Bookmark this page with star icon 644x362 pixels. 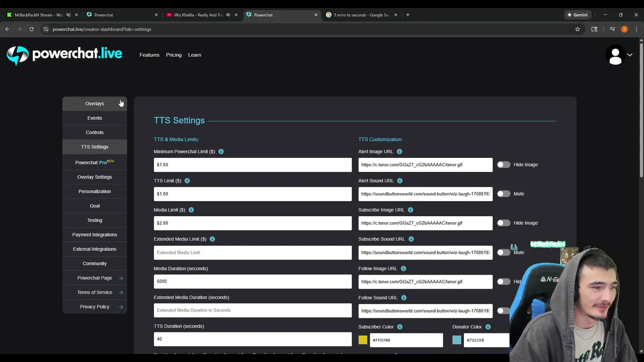coord(578,29)
